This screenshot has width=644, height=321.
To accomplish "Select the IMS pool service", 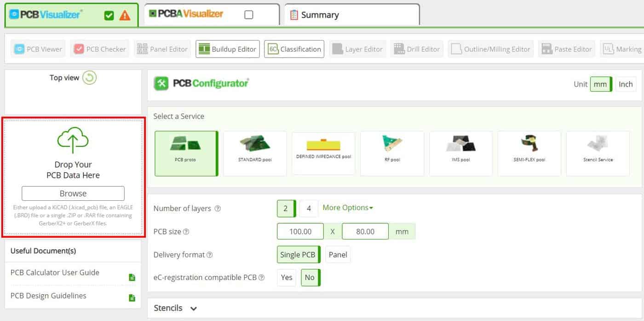I will point(460,153).
